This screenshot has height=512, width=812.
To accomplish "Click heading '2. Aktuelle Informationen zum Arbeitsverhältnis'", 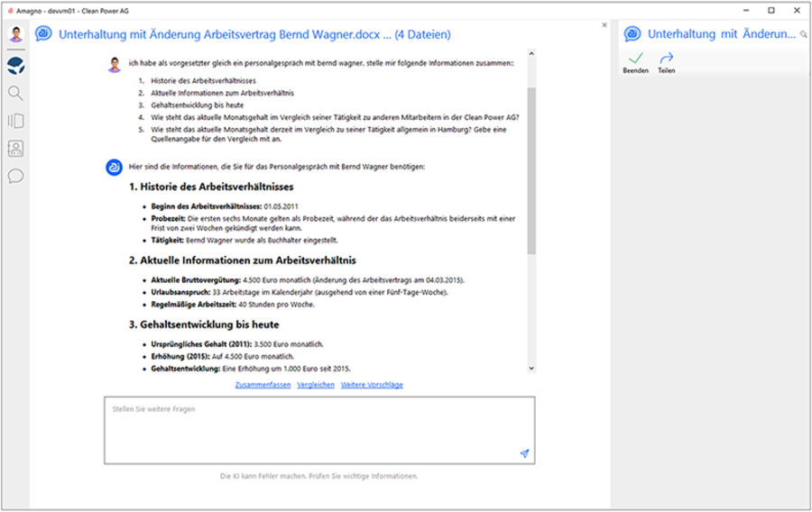I will (x=243, y=261).
